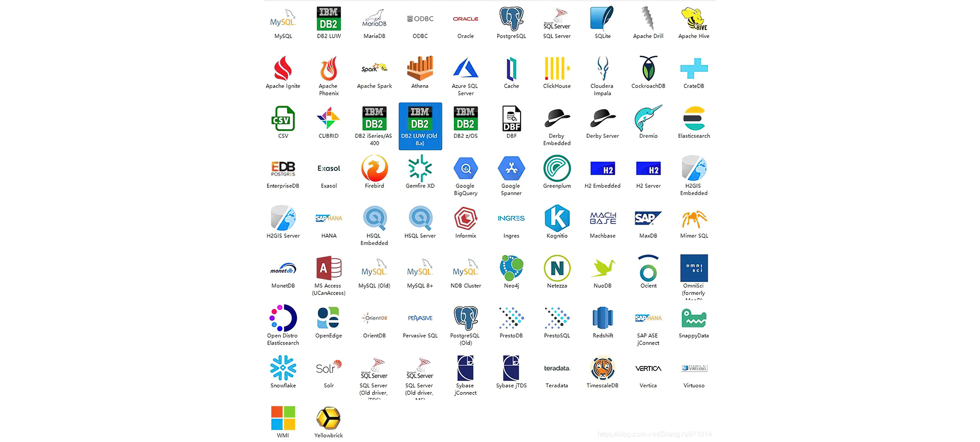Choose Azure SQL Server icon

pos(465,69)
